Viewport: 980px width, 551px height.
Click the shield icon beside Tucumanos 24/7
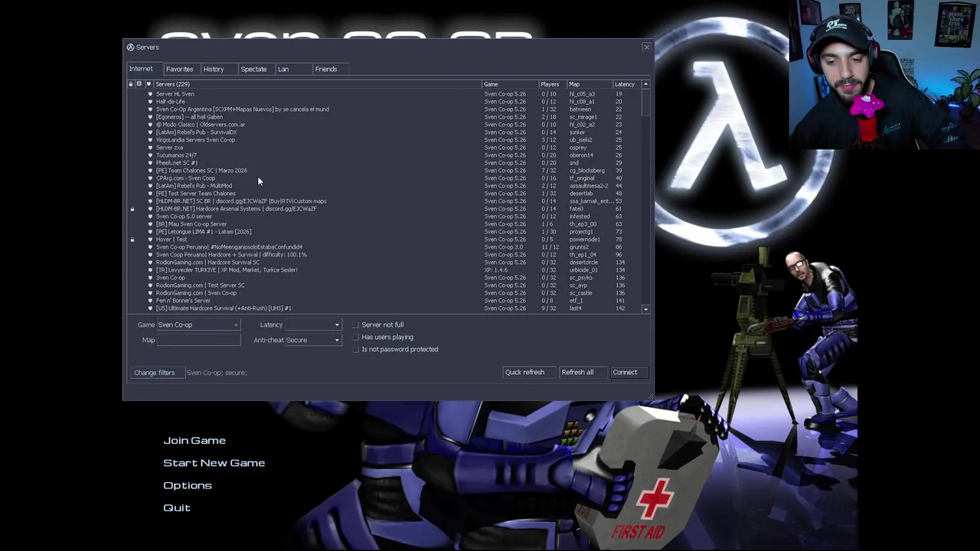tap(150, 155)
